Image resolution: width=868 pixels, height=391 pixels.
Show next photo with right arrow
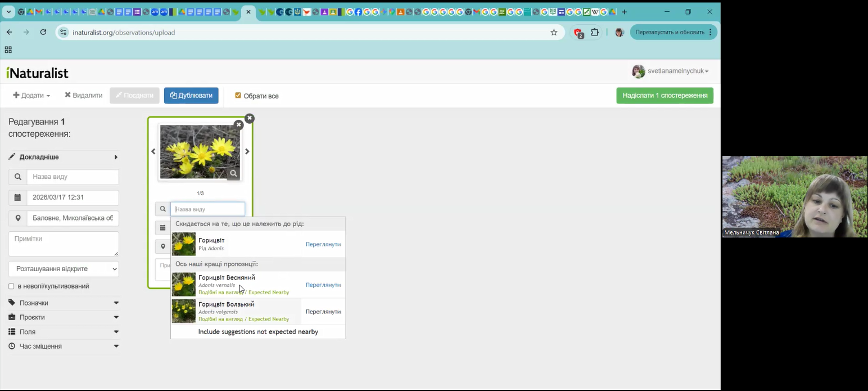click(x=247, y=151)
